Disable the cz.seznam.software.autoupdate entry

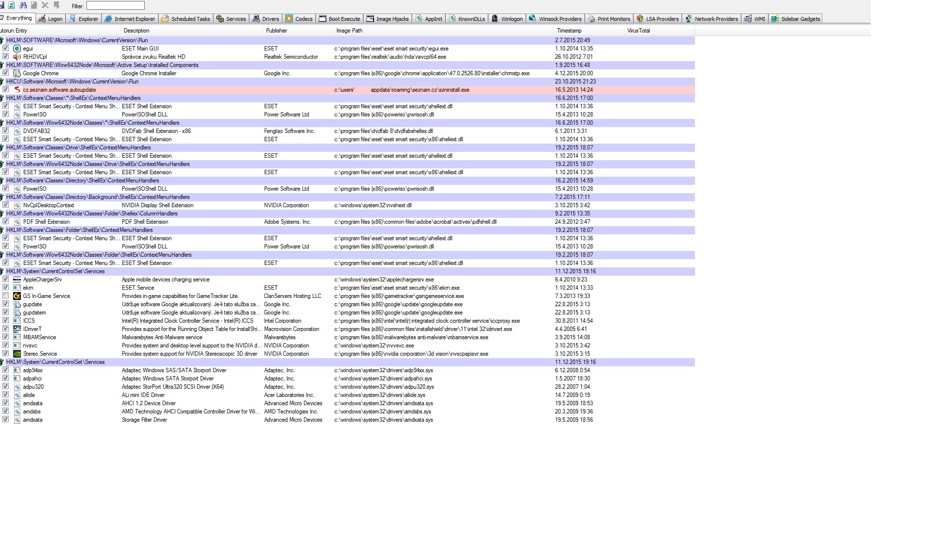6,90
